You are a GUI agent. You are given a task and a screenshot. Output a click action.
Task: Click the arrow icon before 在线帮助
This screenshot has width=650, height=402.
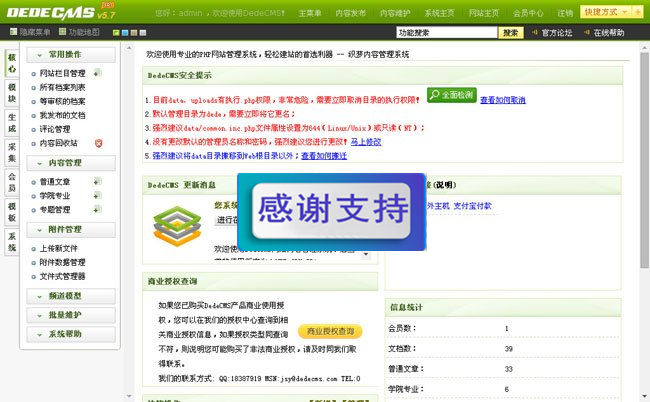click(587, 32)
